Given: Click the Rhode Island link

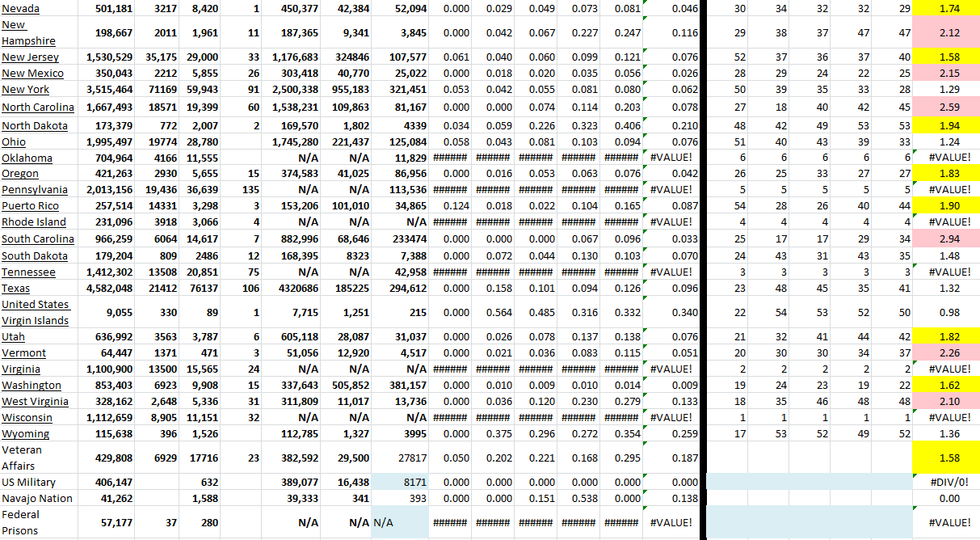Looking at the screenshot, I should (32, 222).
